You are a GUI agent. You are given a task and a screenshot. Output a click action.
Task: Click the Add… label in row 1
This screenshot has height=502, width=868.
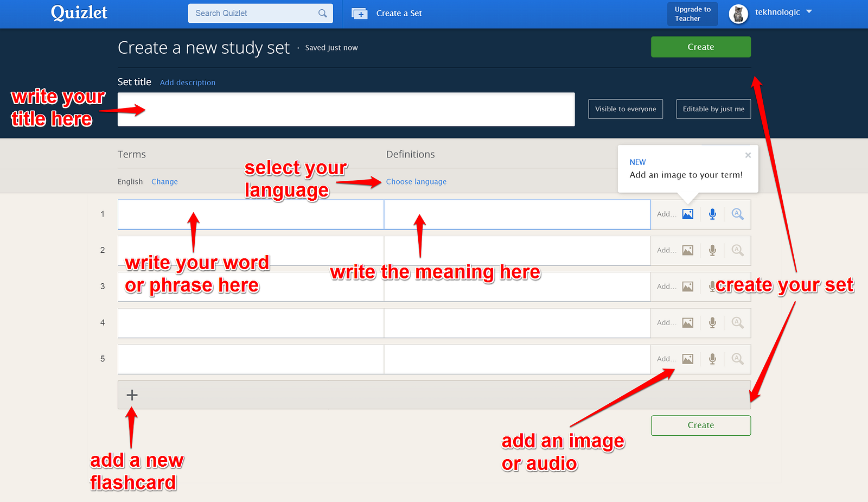[667, 214]
